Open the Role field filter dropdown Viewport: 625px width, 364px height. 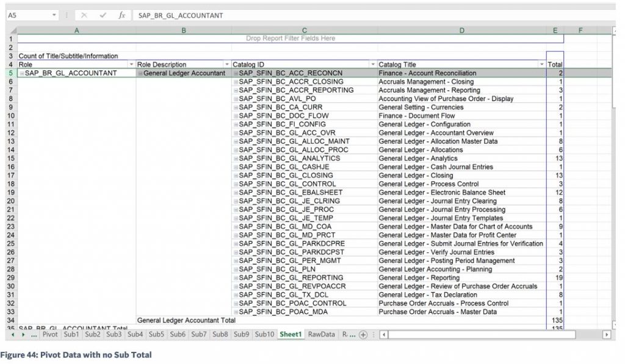[131, 65]
